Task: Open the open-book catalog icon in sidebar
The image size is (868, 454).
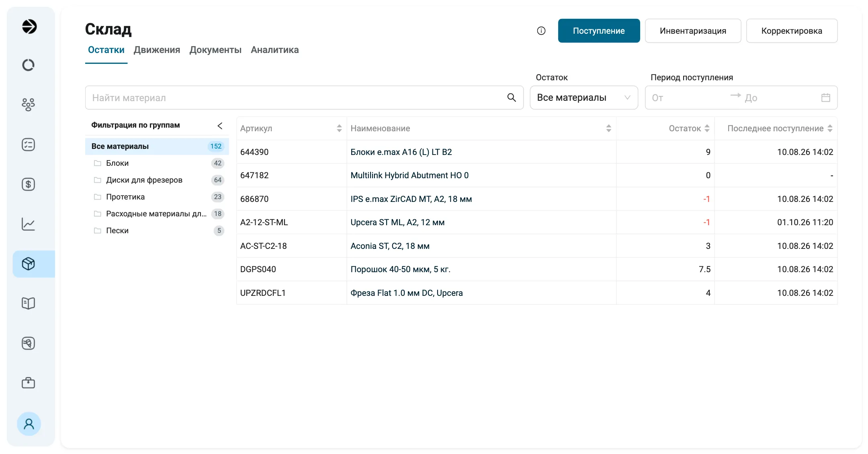Action: 28,303
